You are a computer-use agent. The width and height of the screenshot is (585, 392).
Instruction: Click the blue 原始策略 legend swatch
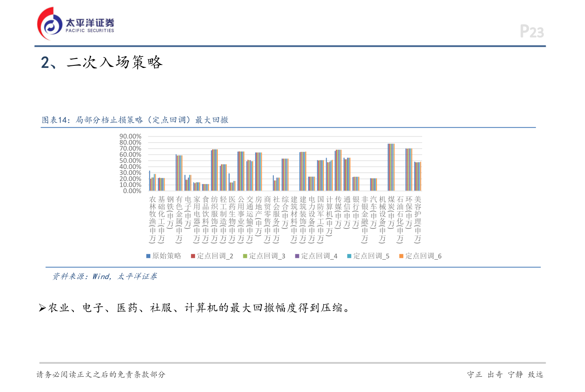[148, 256]
